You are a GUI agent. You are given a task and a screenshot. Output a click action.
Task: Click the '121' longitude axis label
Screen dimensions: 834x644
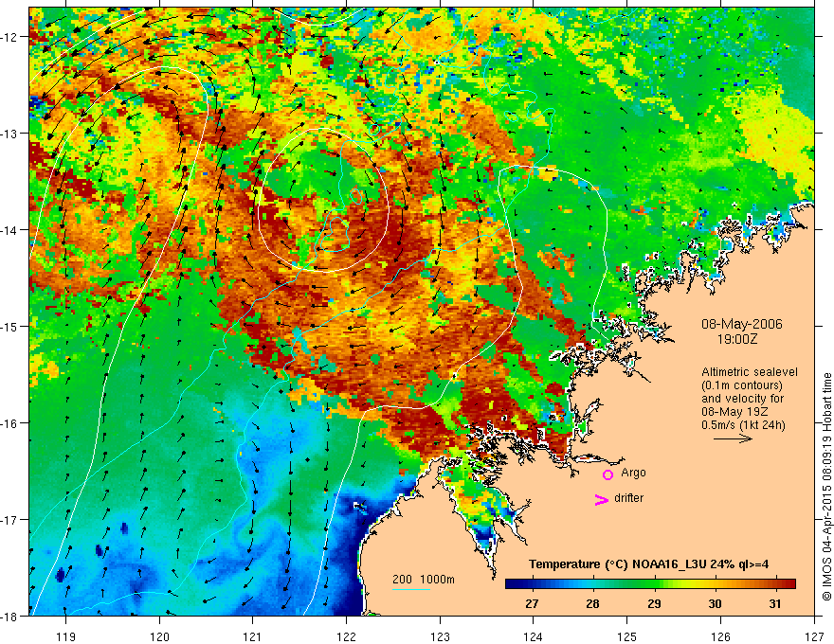coord(253,636)
